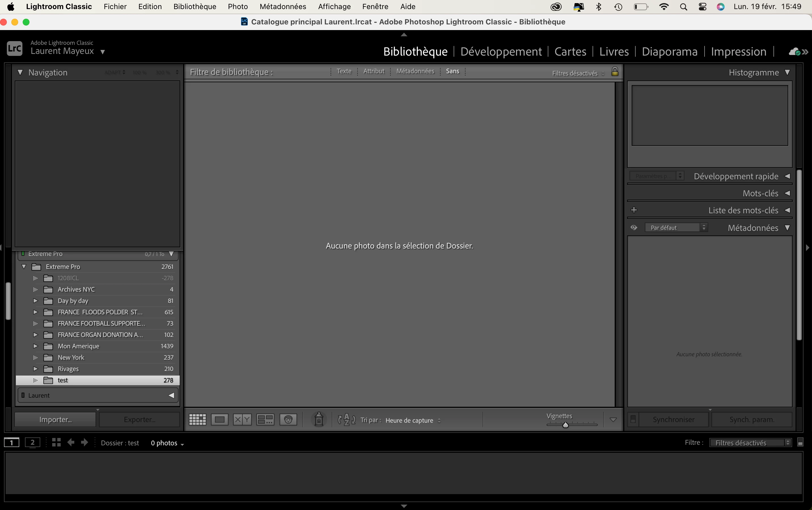812x510 pixels.
Task: Click the cloud sync status icon
Action: (794, 52)
